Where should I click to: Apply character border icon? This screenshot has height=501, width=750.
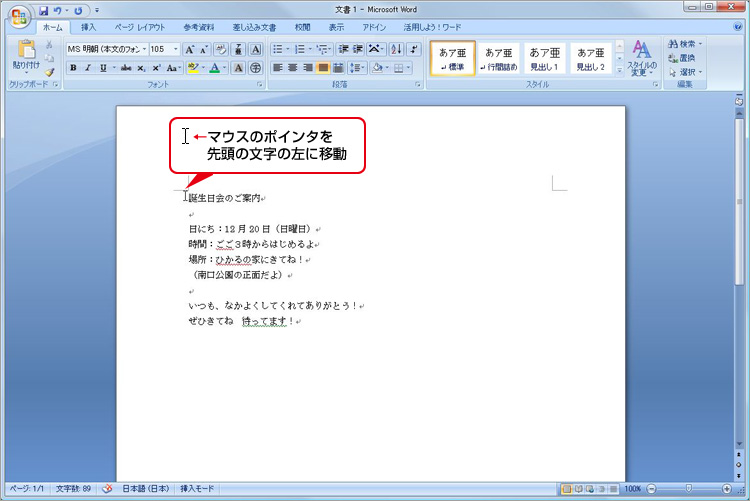[256, 49]
